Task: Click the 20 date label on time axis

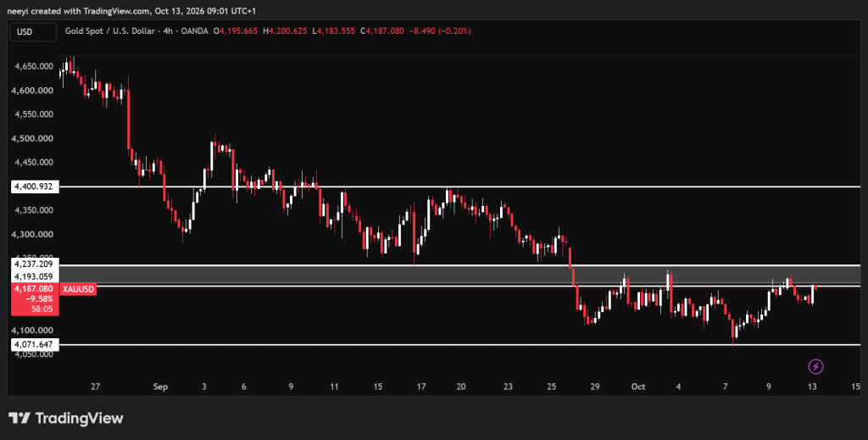Action: [x=461, y=387]
